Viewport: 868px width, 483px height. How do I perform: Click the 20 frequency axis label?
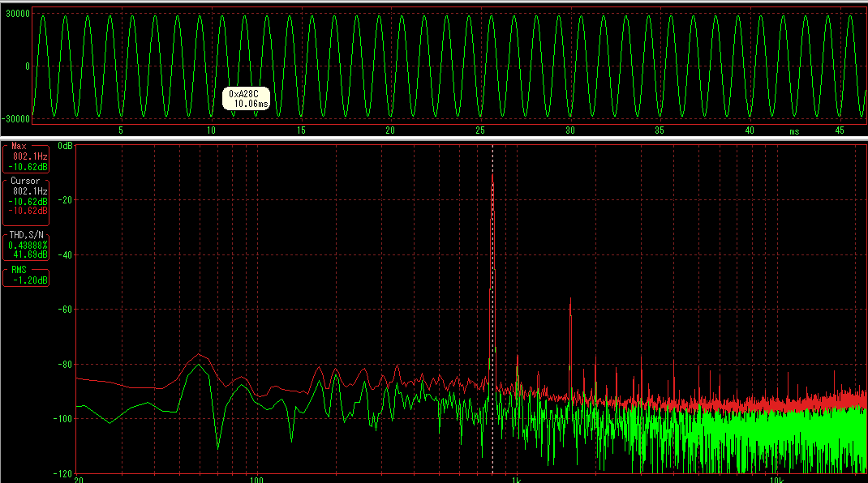point(79,479)
